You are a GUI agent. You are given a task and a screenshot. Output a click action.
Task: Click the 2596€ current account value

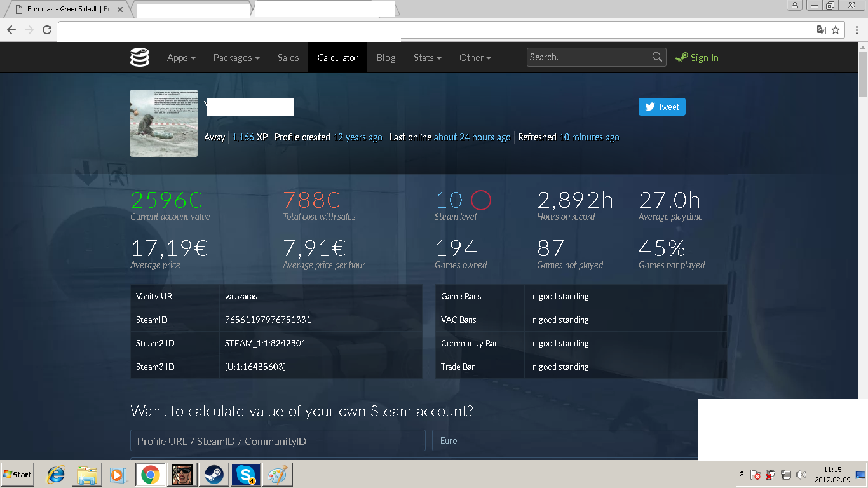pos(166,200)
